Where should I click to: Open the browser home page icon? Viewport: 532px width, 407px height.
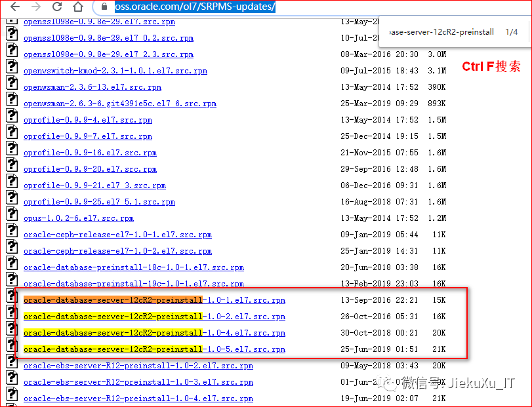78,7
